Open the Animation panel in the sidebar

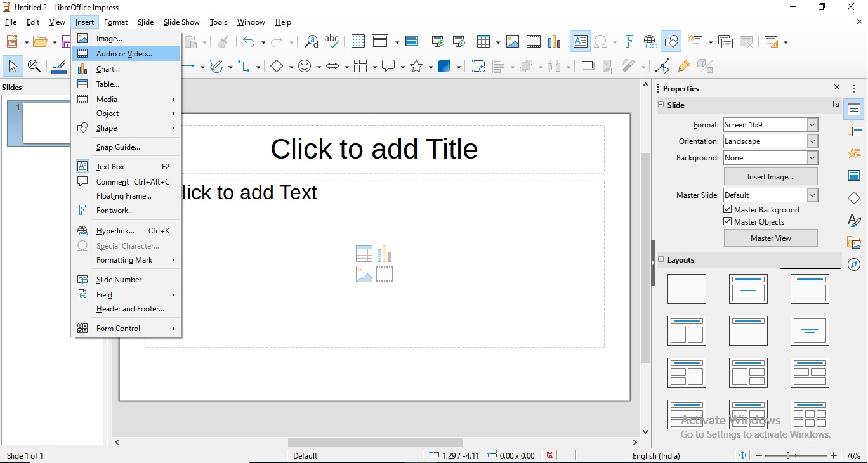point(854,153)
